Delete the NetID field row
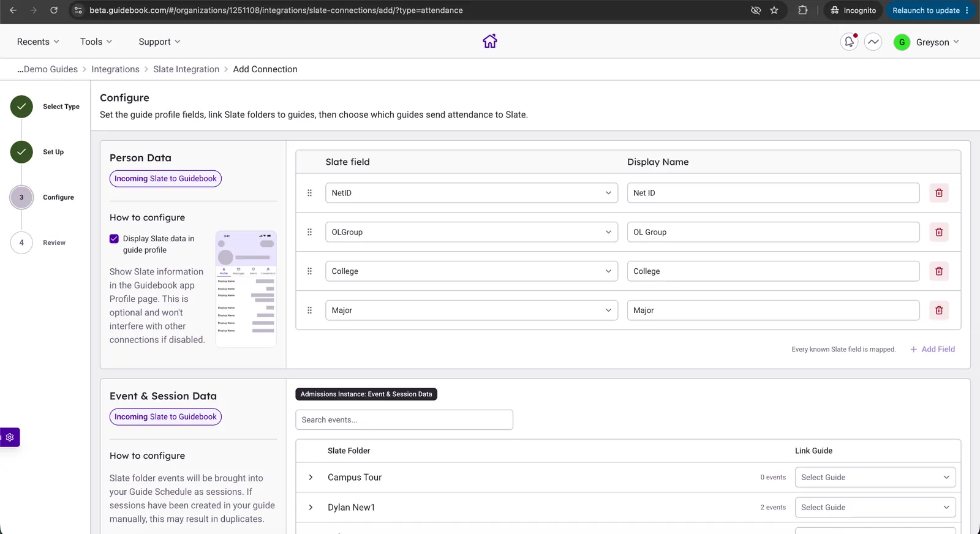The image size is (980, 534). point(939,193)
